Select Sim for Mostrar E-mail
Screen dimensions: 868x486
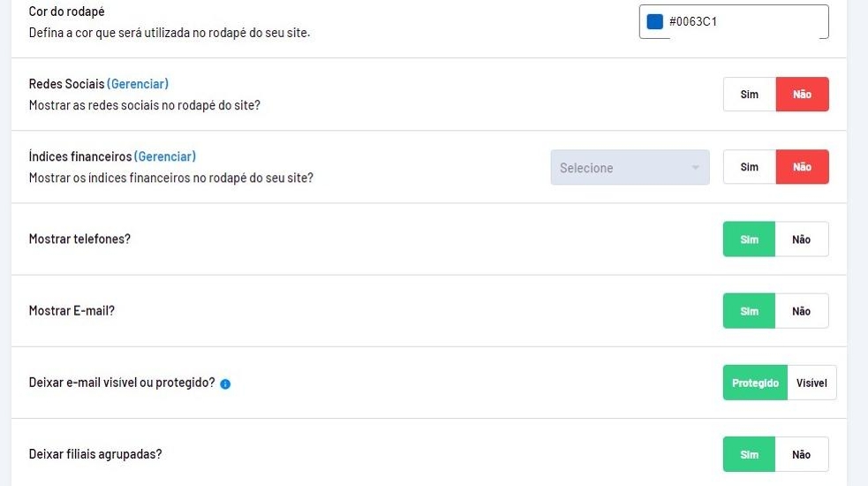coord(749,311)
